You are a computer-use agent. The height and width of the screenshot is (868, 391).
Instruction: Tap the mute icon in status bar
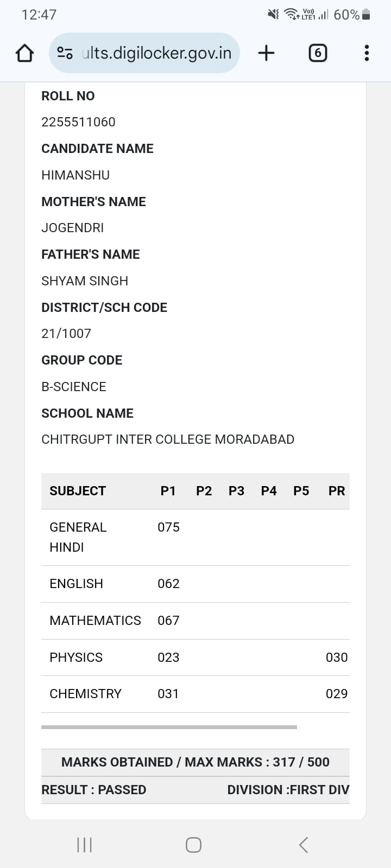[273, 15]
